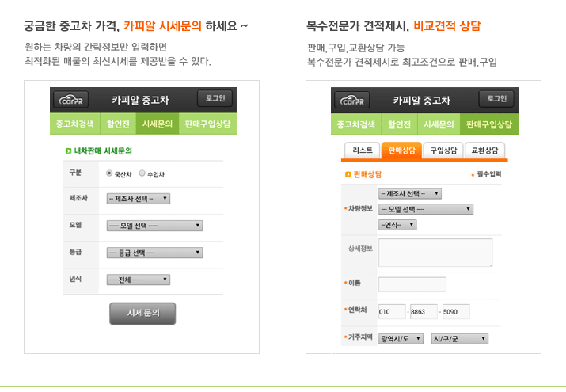The height and width of the screenshot is (392, 566).
Task: Switch to the 구입상담 tab
Action: pyautogui.click(x=443, y=150)
